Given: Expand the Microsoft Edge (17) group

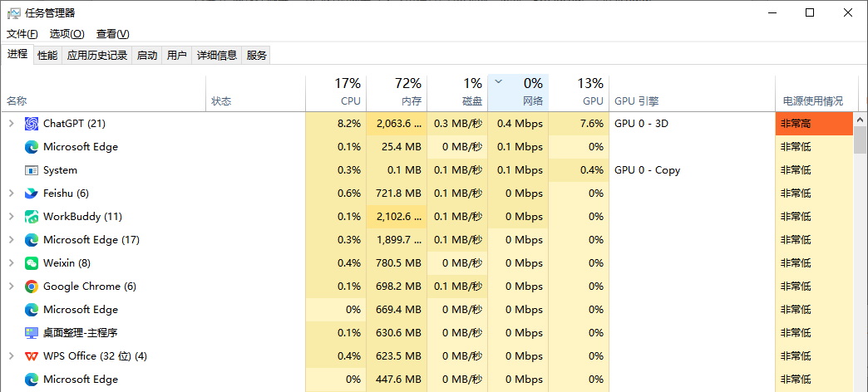Looking at the screenshot, I should [x=11, y=240].
